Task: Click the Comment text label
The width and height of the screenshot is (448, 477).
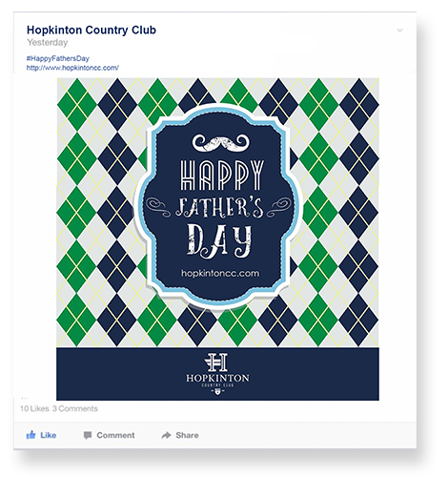Action: pyautogui.click(x=115, y=435)
